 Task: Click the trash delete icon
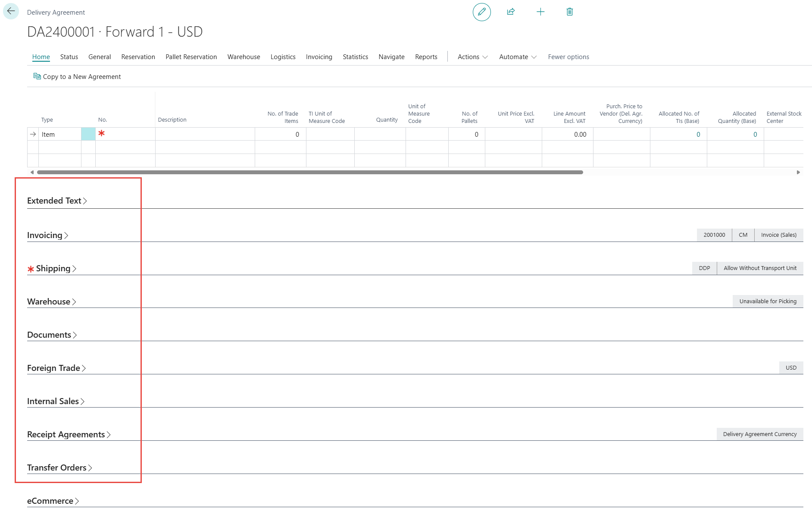(x=569, y=12)
